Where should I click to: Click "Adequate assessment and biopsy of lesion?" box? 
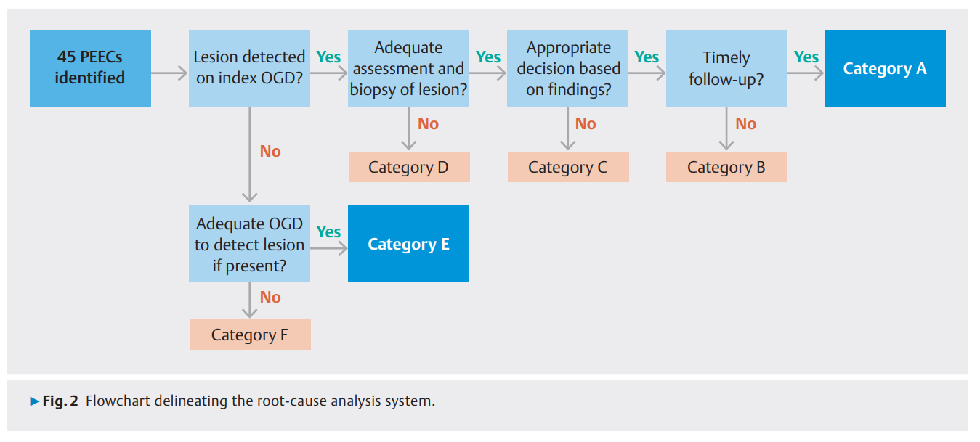(408, 68)
